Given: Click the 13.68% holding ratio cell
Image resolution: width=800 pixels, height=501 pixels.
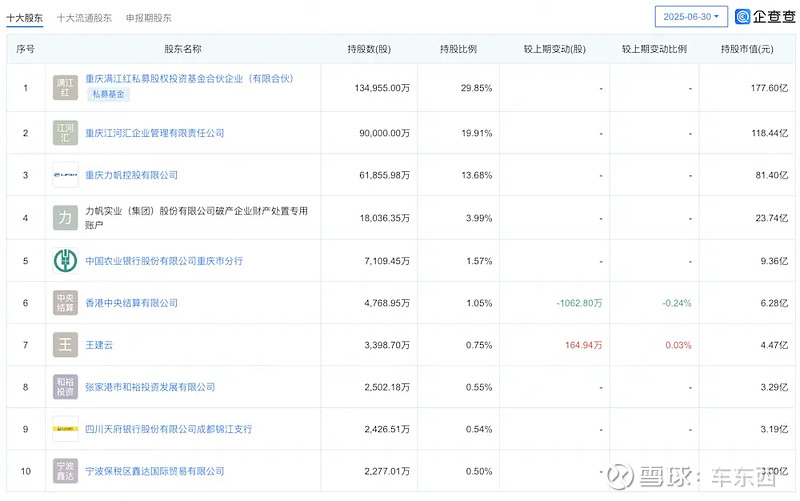Looking at the screenshot, I should (x=477, y=175).
